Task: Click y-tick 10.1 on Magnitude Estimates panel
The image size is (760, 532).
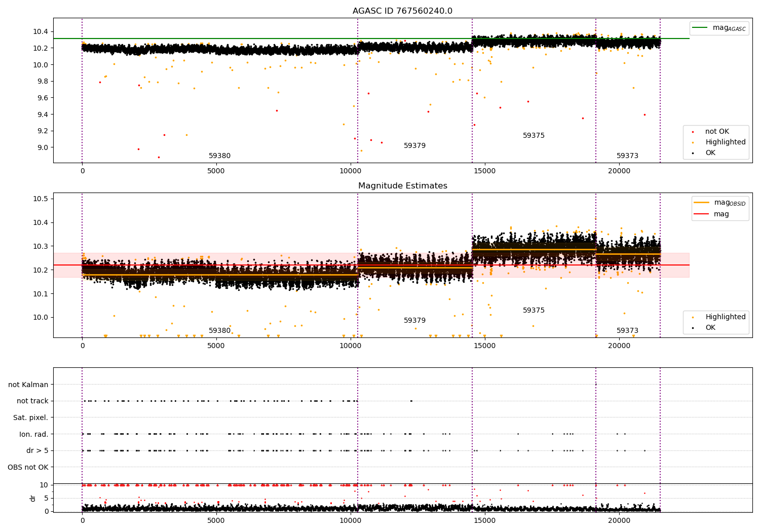Action: coord(41,294)
